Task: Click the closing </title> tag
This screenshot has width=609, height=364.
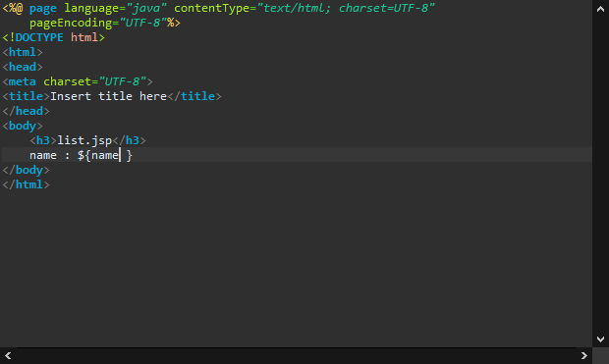Action: click(194, 96)
